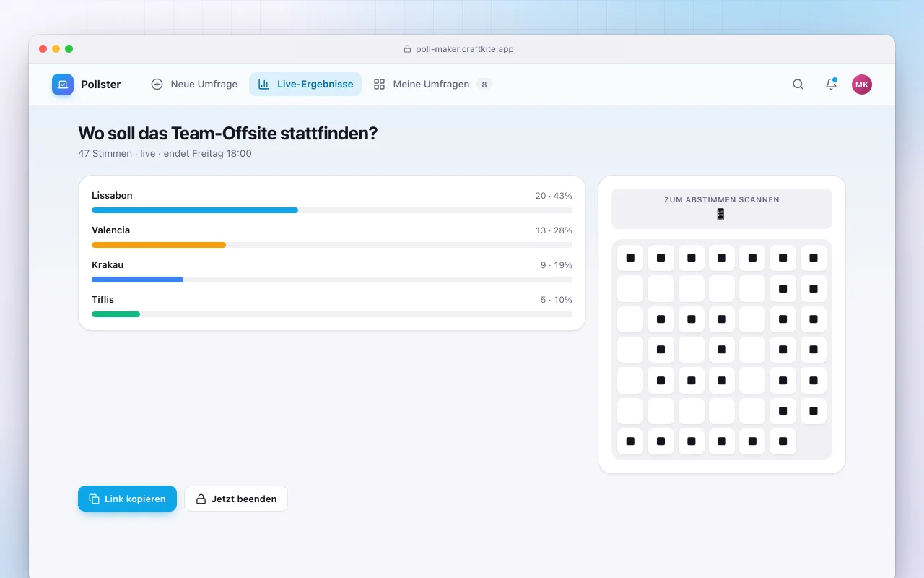
Task: Click the lock icon in address bar
Action: pos(407,49)
